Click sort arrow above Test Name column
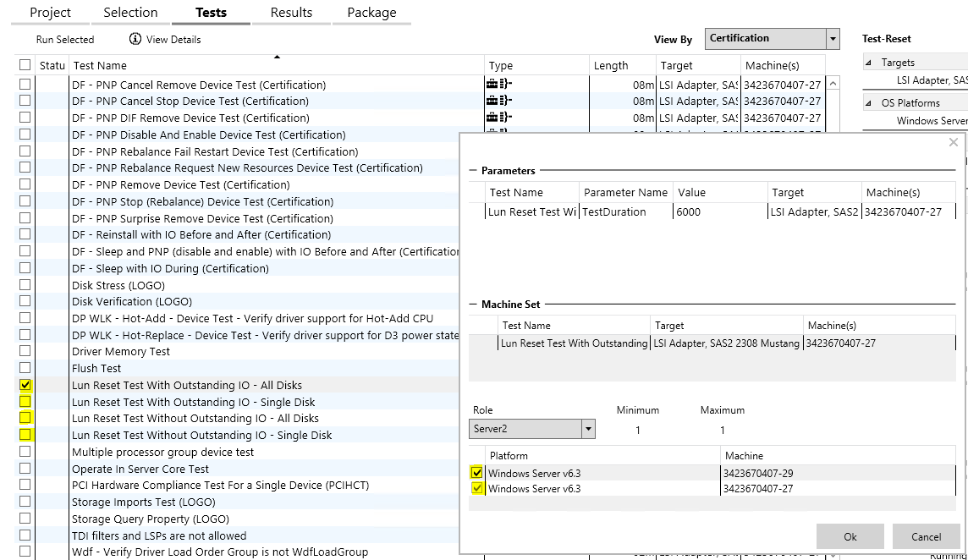The width and height of the screenshot is (968, 560). [277, 57]
